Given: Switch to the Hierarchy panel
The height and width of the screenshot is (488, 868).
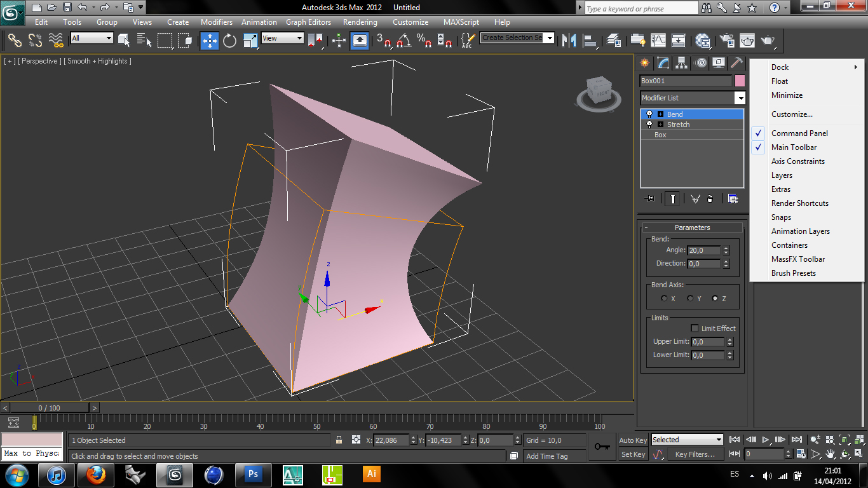Looking at the screenshot, I should [681, 62].
